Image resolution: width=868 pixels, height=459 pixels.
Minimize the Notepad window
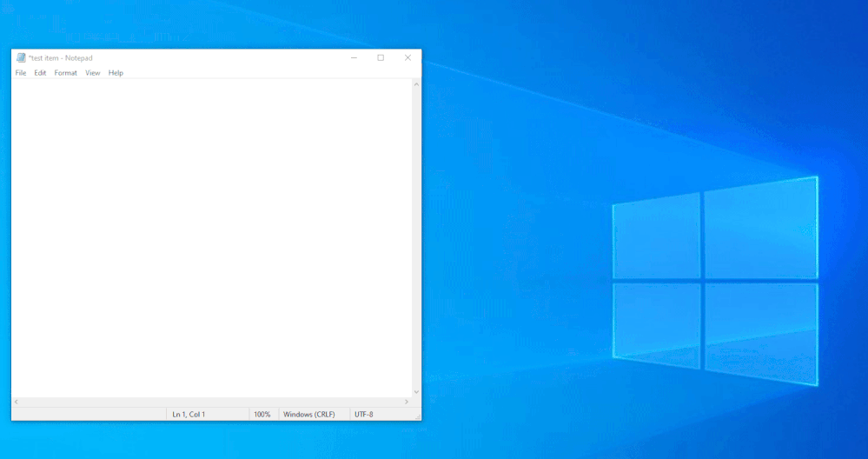[x=354, y=58]
